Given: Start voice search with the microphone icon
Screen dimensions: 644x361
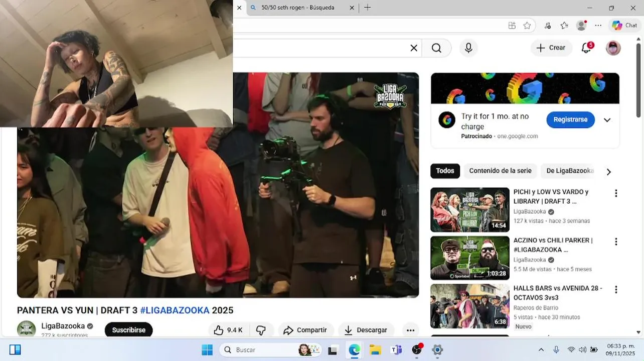Looking at the screenshot, I should (468, 48).
